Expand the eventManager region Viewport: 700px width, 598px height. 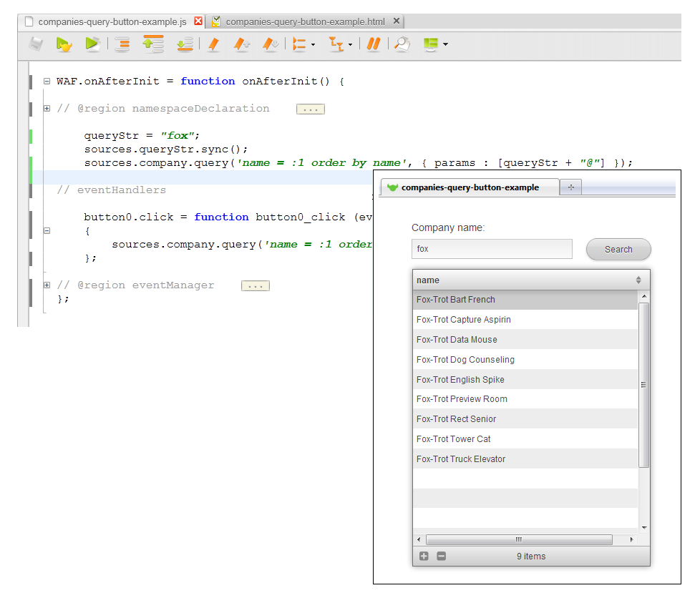[x=47, y=285]
